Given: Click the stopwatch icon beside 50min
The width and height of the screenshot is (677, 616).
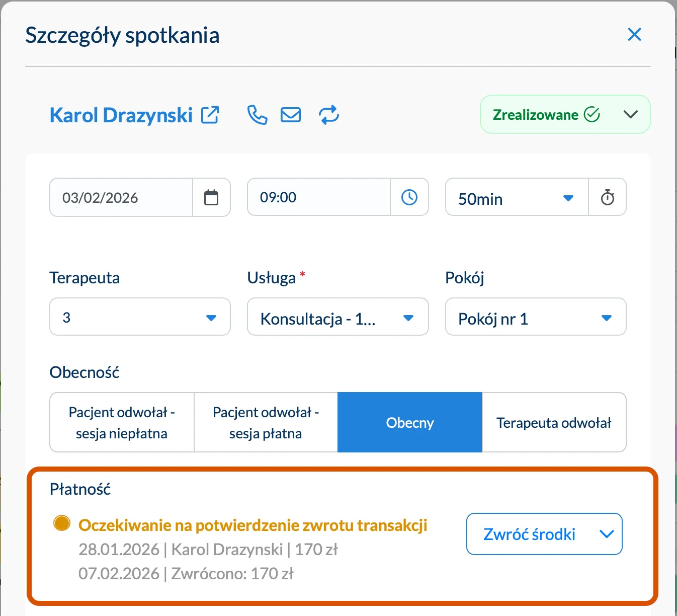Looking at the screenshot, I should tap(608, 197).
